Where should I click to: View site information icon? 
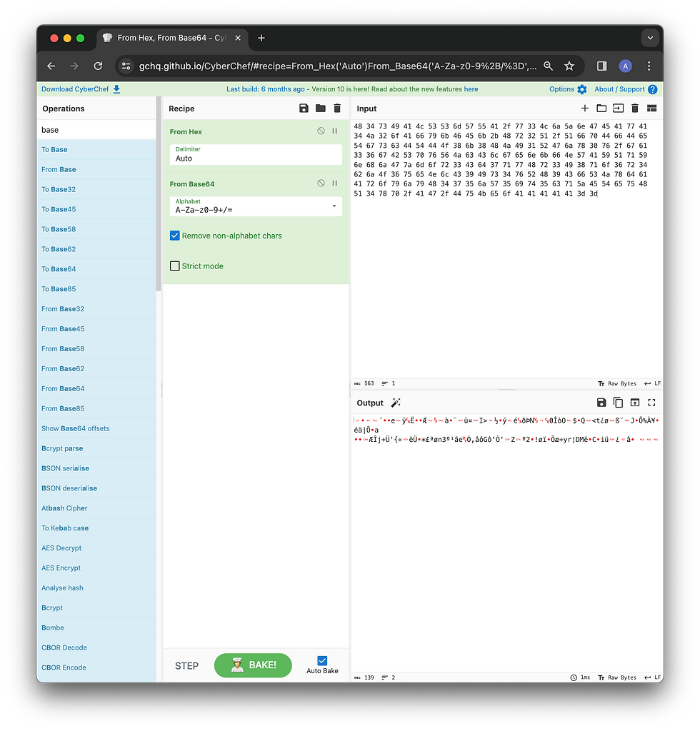[x=126, y=66]
